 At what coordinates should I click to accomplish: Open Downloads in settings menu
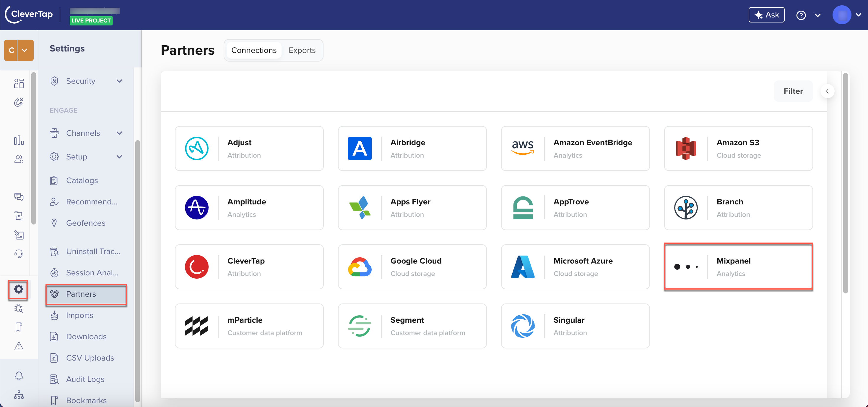(86, 337)
